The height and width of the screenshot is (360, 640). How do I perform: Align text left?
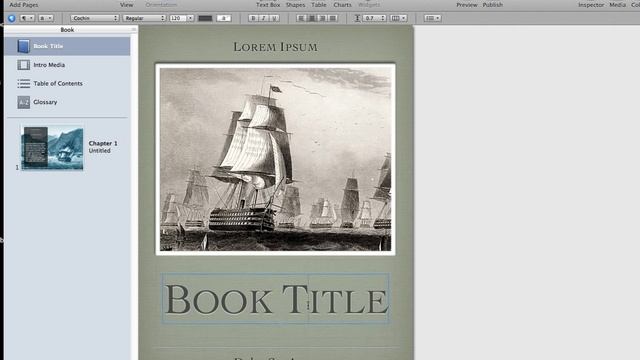coord(301,18)
